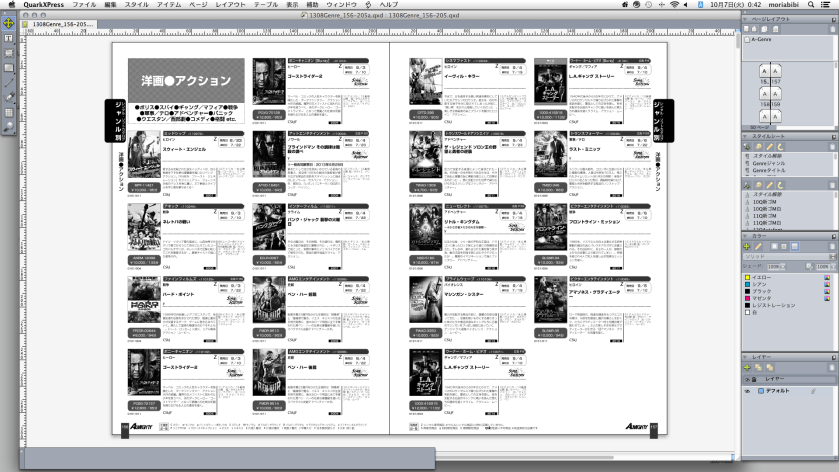The width and height of the screenshot is (839, 472).
Task: Click frame color mode icon in Colors panel
Action: click(774, 246)
